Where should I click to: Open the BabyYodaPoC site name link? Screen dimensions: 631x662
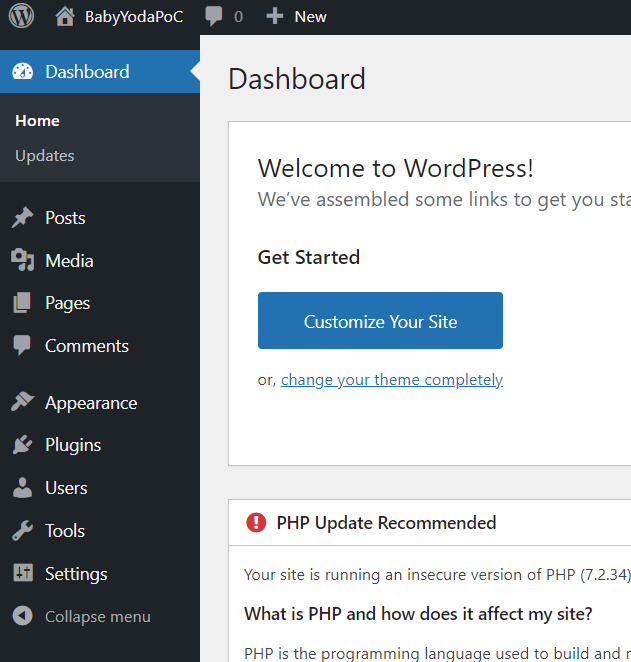point(134,17)
